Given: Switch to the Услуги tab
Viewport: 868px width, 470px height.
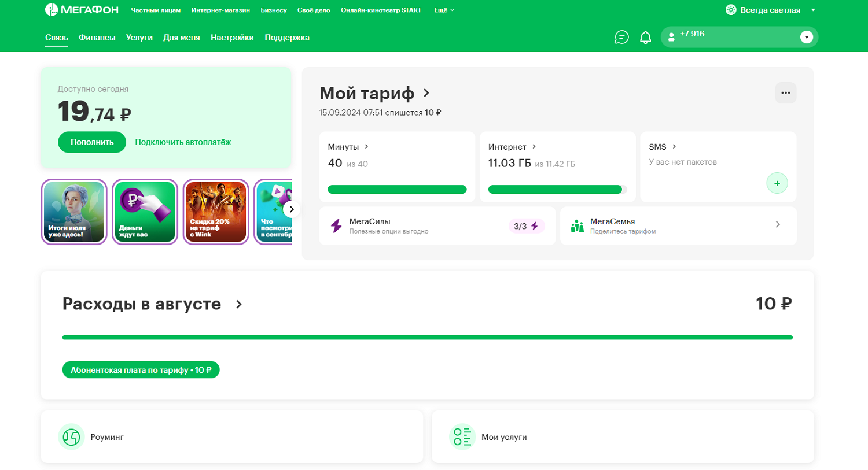Looking at the screenshot, I should (x=139, y=38).
